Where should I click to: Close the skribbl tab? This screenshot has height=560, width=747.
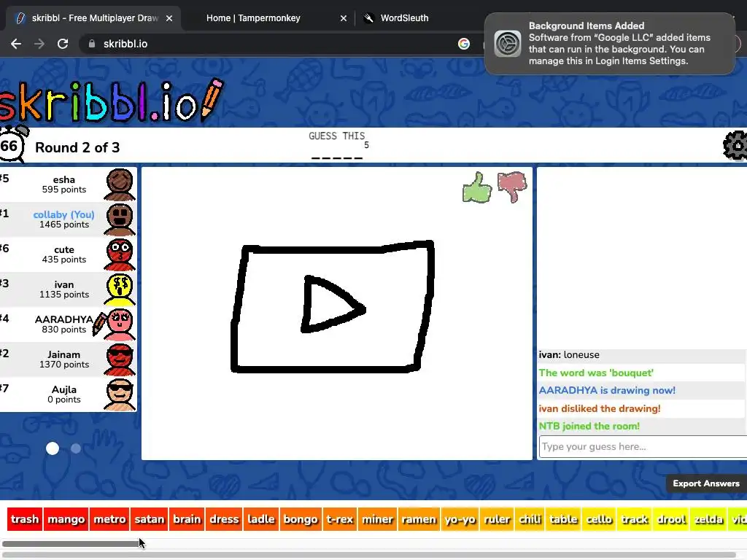[169, 18]
